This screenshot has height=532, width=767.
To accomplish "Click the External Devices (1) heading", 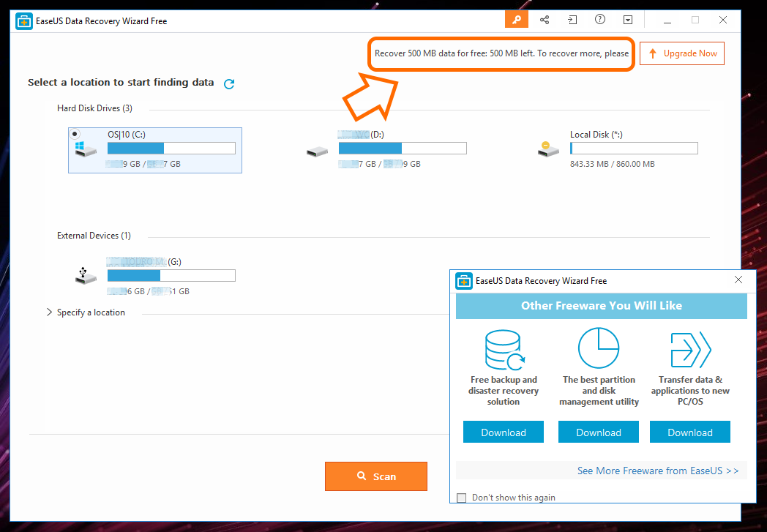I will click(94, 236).
